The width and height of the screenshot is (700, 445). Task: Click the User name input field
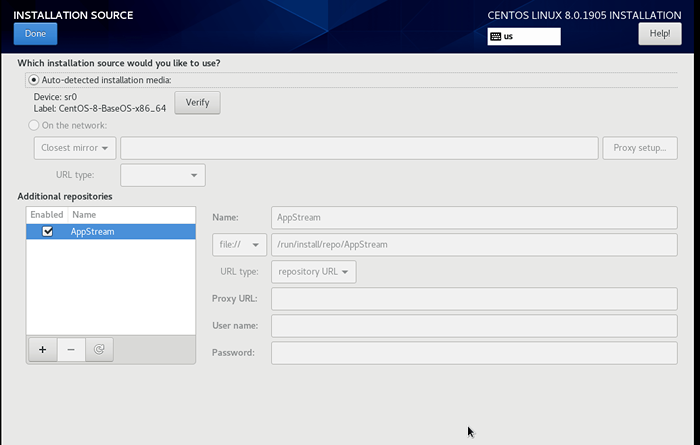(474, 326)
